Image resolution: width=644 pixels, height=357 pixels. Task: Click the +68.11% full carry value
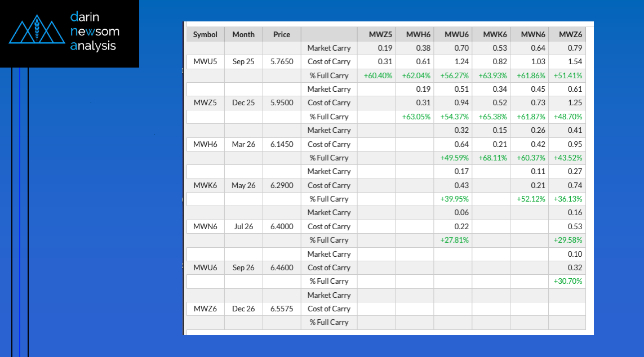click(492, 158)
